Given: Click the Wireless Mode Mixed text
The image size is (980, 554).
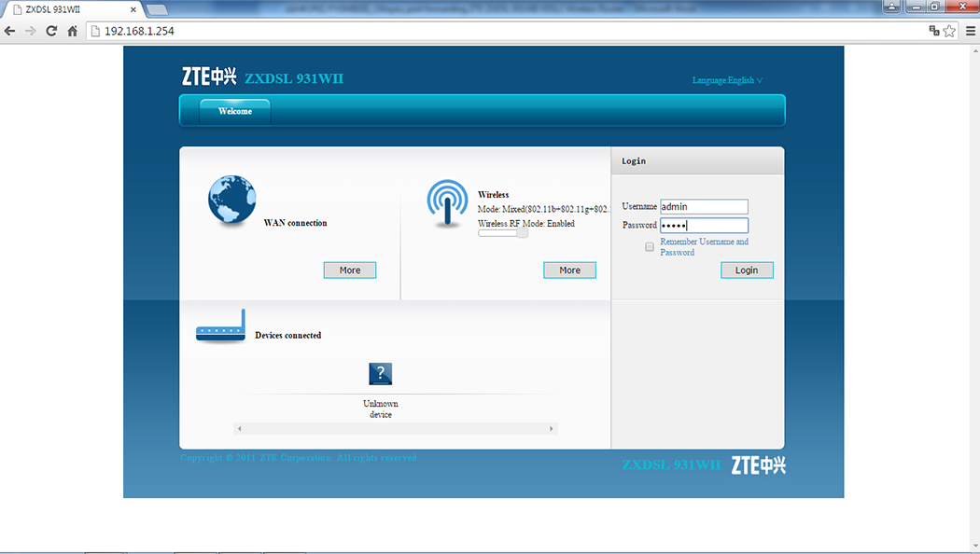Looking at the screenshot, I should point(544,209).
